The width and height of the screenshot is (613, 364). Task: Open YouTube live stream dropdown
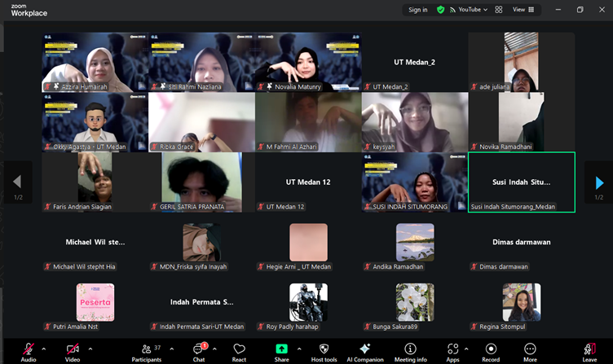(469, 10)
